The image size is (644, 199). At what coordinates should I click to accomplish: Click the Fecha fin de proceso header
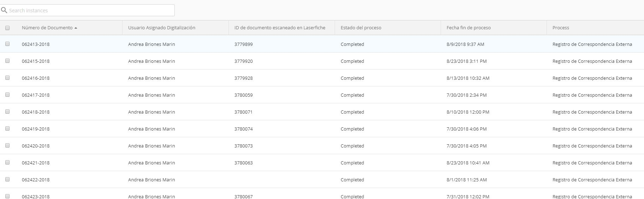click(469, 28)
